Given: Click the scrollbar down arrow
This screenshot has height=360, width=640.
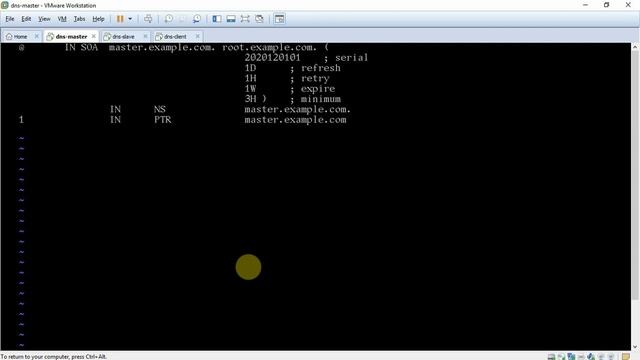Looking at the screenshot, I should tap(635, 347).
